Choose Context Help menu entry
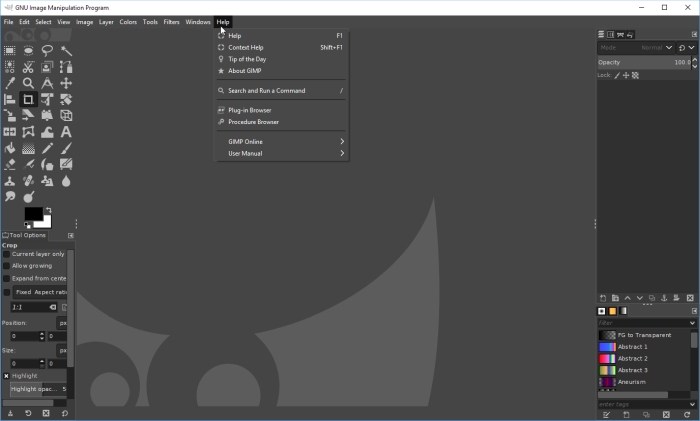700x421 pixels. click(282, 47)
